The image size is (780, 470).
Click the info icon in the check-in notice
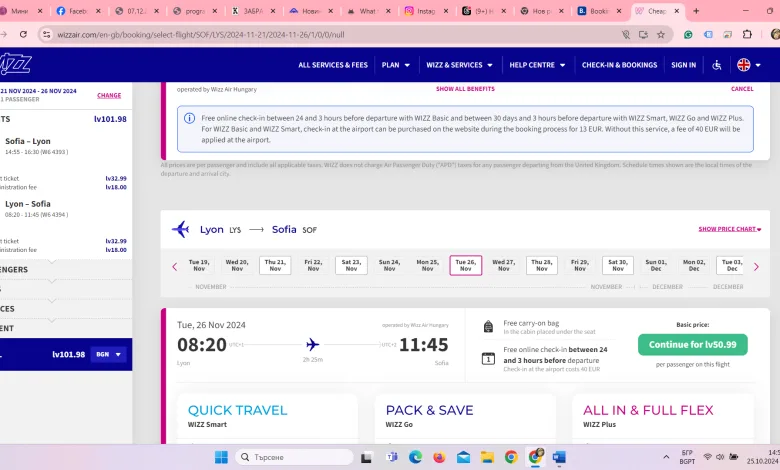tap(190, 118)
